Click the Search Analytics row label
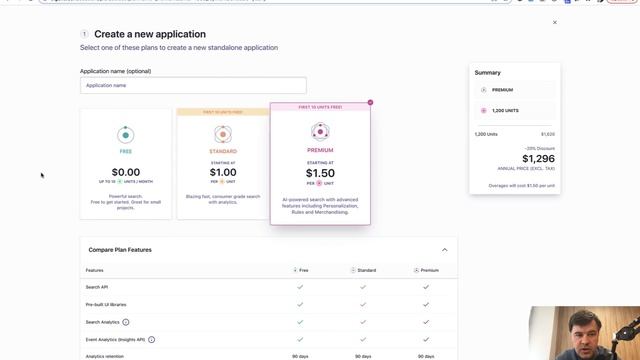 (102, 322)
